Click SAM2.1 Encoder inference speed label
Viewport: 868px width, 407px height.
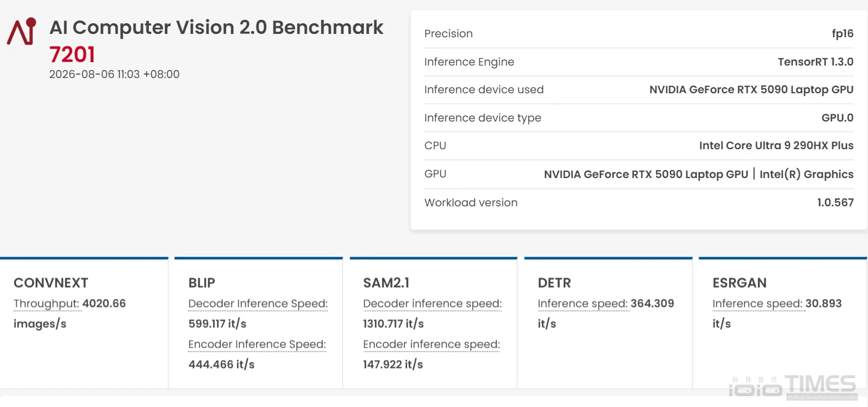[431, 344]
